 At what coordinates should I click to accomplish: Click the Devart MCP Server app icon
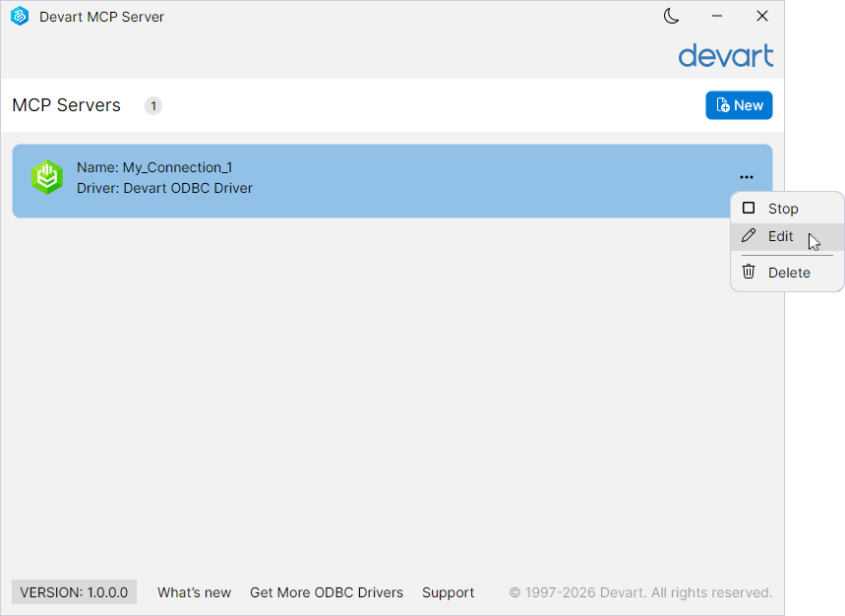click(x=20, y=16)
